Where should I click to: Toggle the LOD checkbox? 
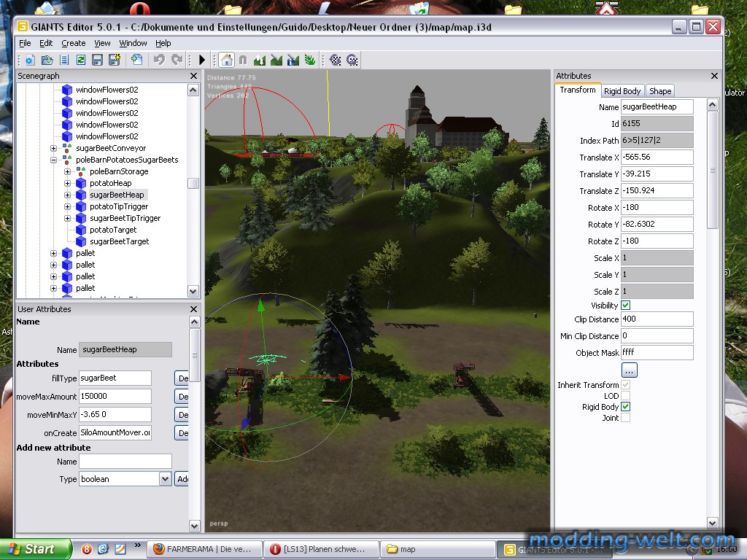[x=625, y=396]
